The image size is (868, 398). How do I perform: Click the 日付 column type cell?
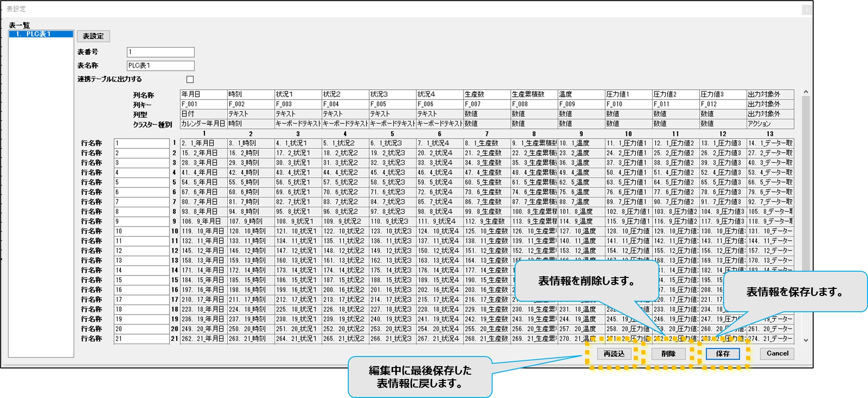(203, 114)
